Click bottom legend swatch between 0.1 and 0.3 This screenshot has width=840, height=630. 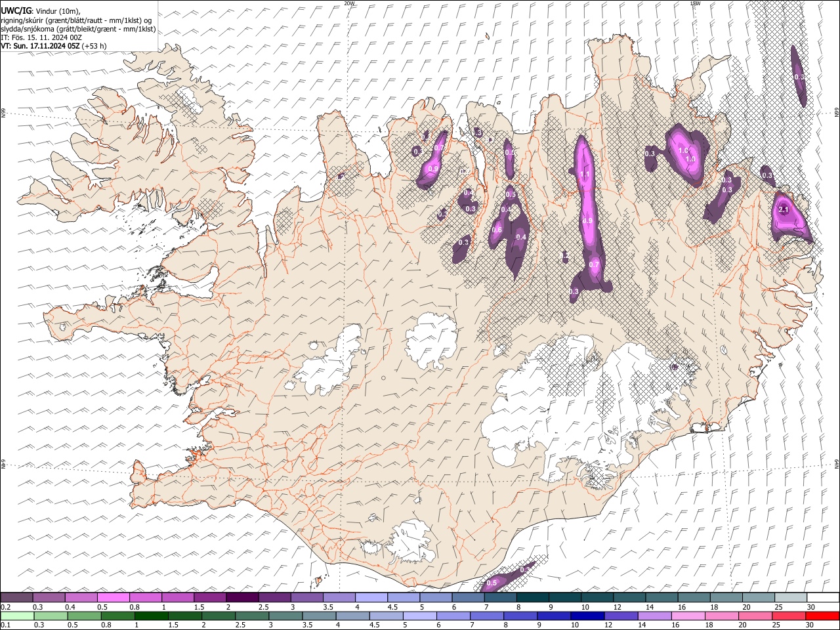(16, 616)
